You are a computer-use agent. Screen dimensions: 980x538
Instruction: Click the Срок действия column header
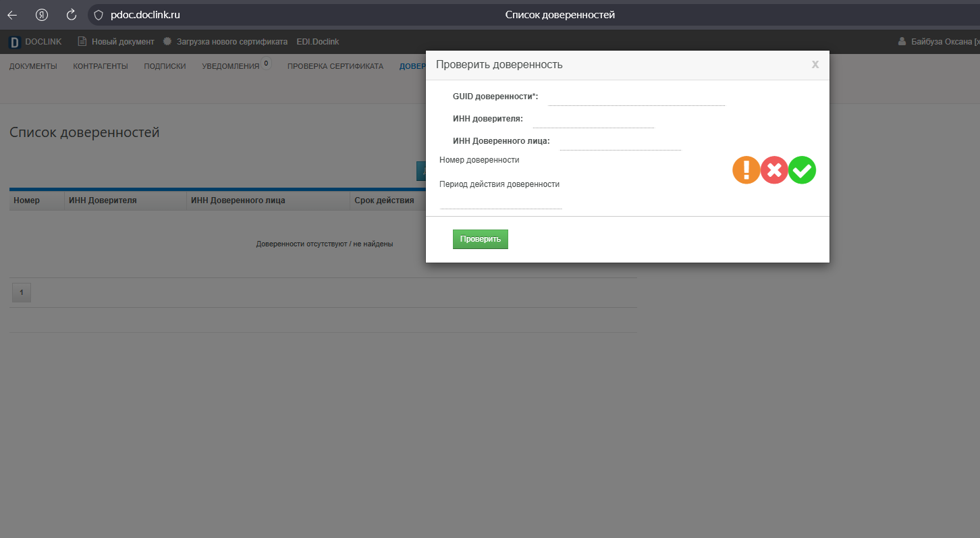(384, 200)
